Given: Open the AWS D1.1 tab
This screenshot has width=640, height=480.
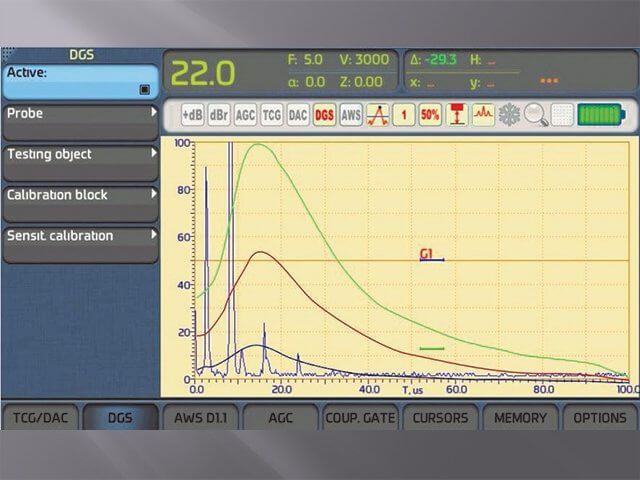Looking at the screenshot, I should pyautogui.click(x=200, y=417).
